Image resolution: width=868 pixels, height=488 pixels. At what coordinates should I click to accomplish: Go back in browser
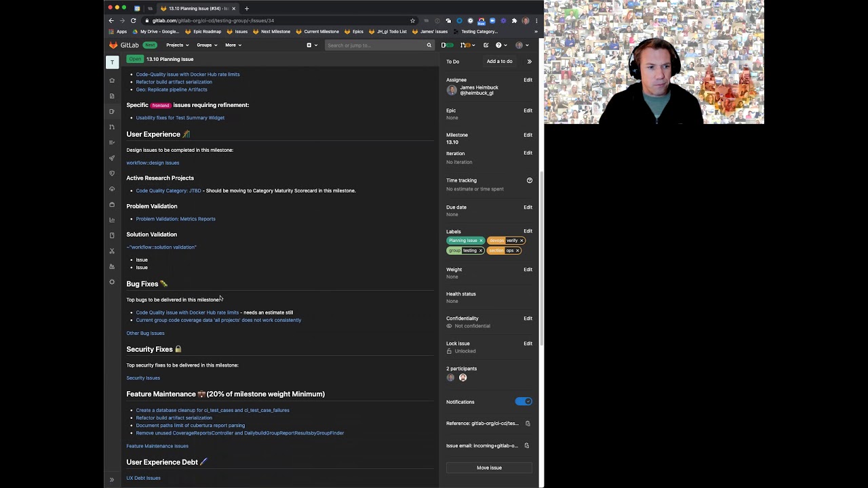coord(111,20)
